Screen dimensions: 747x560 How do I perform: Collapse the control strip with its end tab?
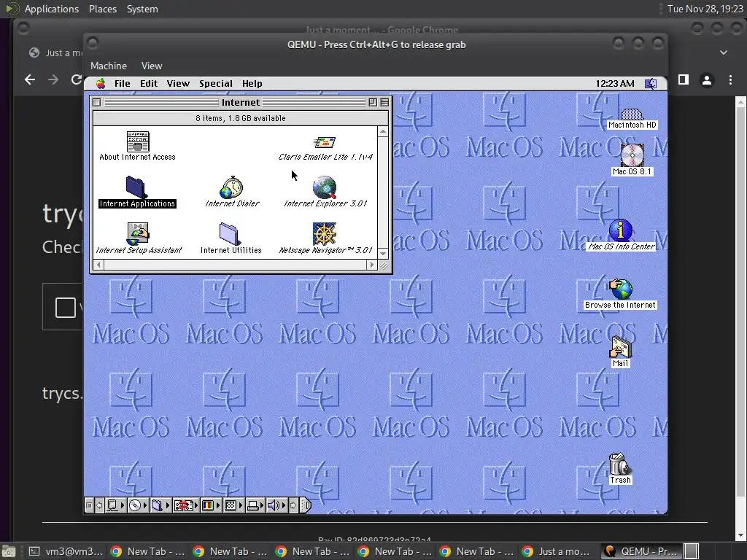click(x=306, y=505)
